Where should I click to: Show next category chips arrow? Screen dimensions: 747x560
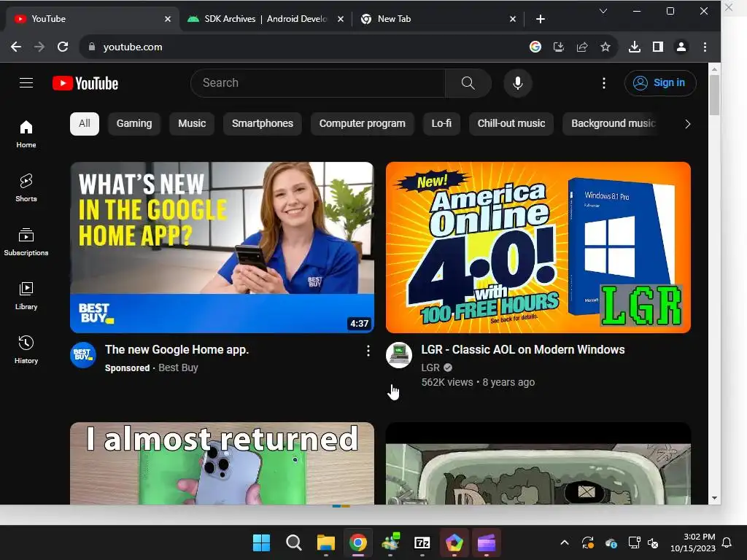point(687,124)
